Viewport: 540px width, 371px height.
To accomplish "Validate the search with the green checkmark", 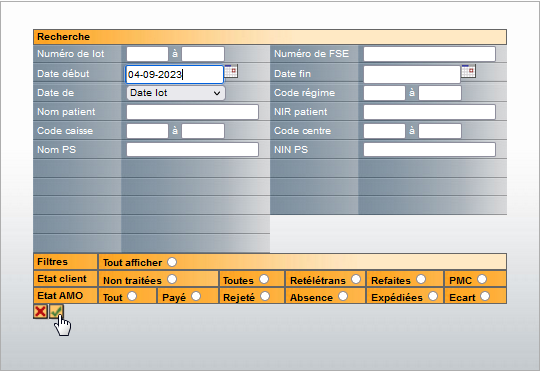I will click(56, 312).
